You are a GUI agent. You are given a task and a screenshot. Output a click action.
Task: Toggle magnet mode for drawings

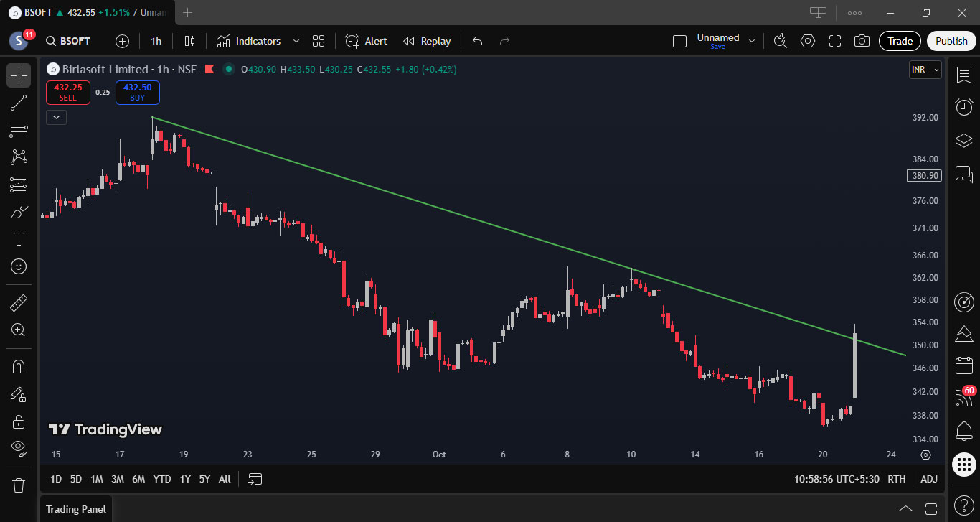(x=19, y=367)
